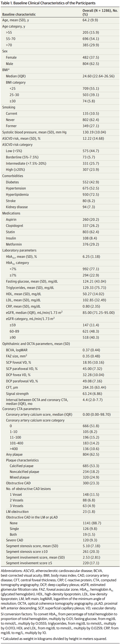The image size is (120, 644).
Task: Click the Metformin row label
Action: [14, 244]
